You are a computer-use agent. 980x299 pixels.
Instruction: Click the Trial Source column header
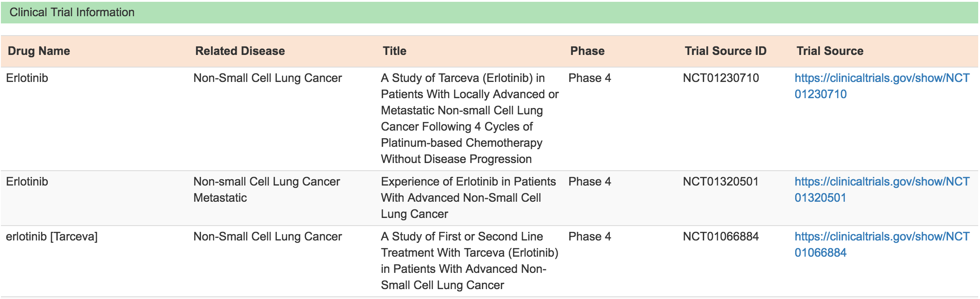pyautogui.click(x=830, y=51)
